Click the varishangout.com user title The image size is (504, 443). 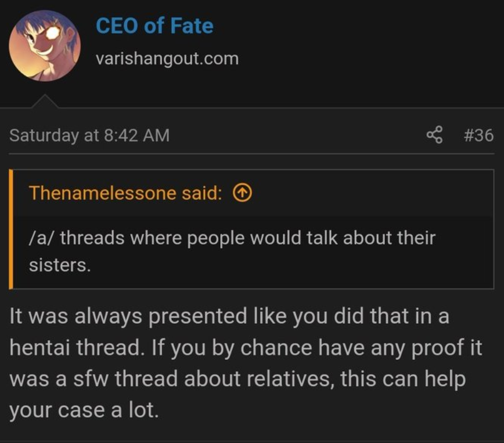pyautogui.click(x=167, y=59)
